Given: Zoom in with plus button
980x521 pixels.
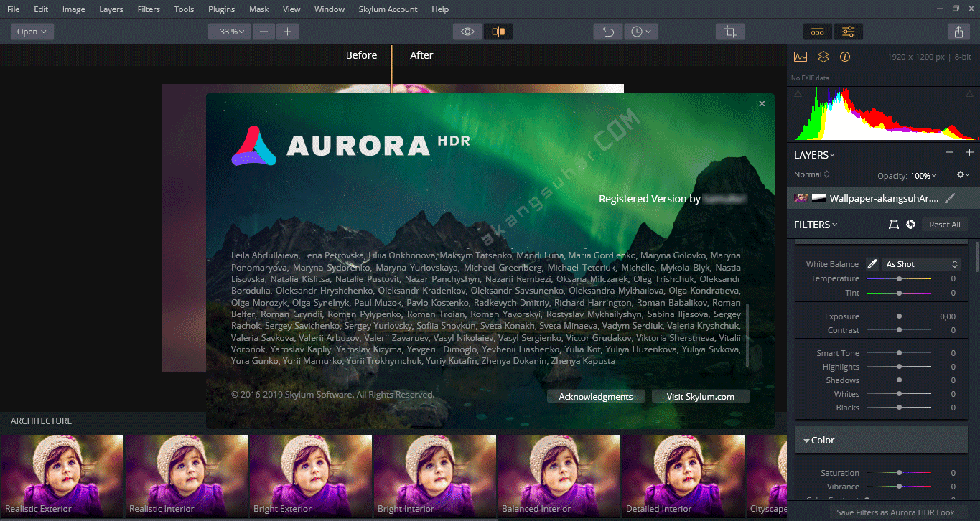Looking at the screenshot, I should point(287,32).
